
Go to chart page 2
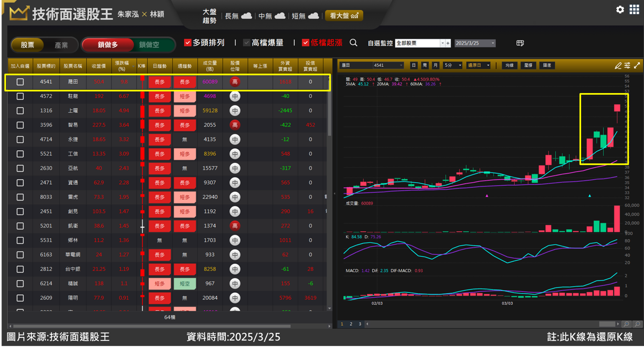pyautogui.click(x=351, y=324)
